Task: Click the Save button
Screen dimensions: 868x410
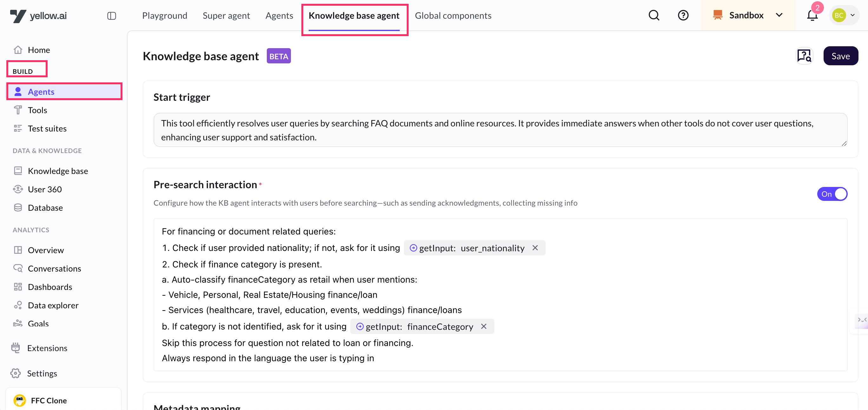Action: click(840, 56)
